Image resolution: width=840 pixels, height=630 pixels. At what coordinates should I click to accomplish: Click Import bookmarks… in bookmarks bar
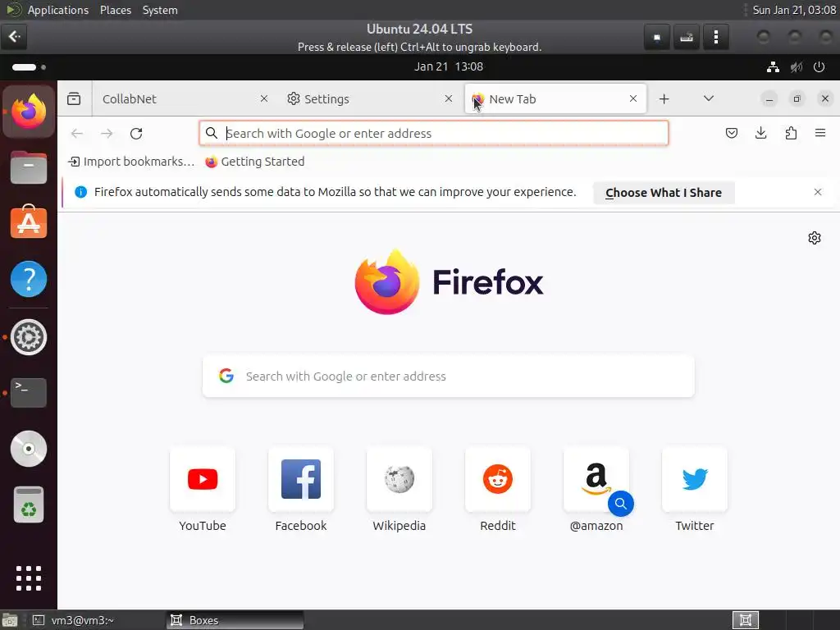[132, 162]
